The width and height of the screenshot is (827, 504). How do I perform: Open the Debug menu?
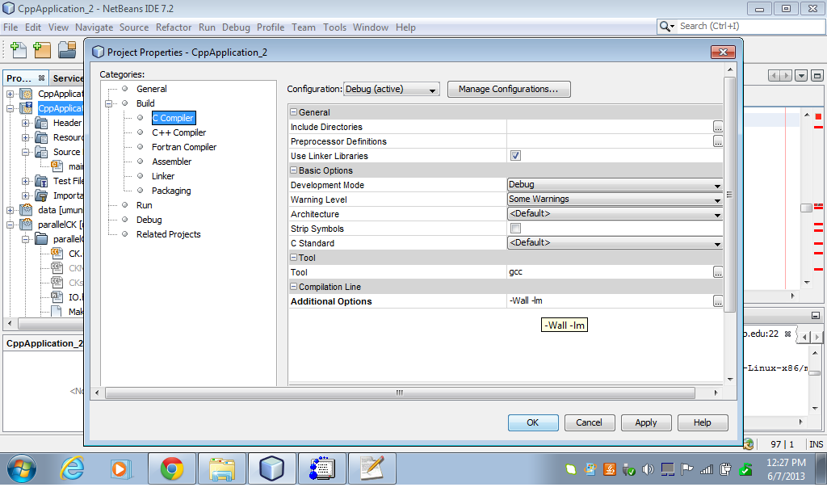(x=236, y=27)
